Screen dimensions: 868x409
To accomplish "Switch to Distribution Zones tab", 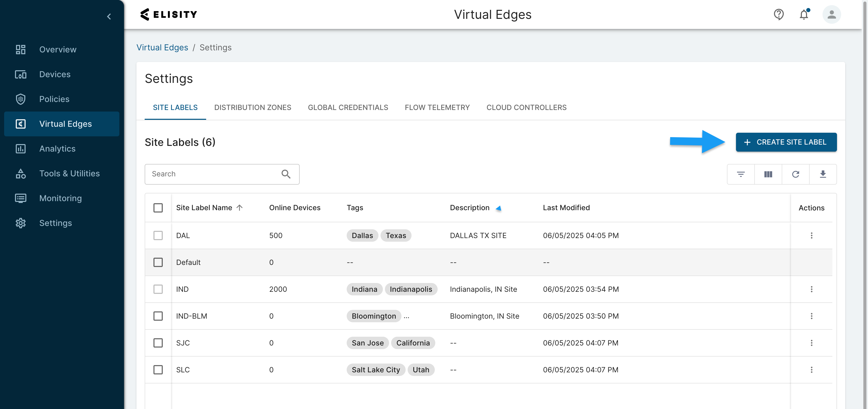I will (252, 107).
